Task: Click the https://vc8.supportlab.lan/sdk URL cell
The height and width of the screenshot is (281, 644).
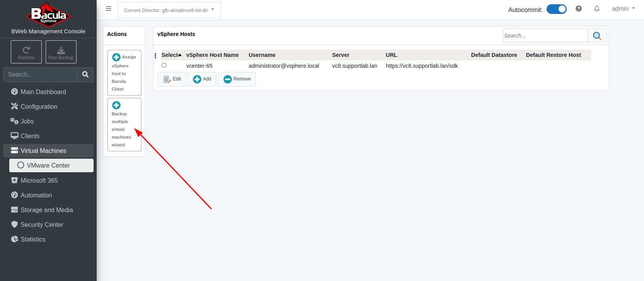Action: (x=422, y=66)
